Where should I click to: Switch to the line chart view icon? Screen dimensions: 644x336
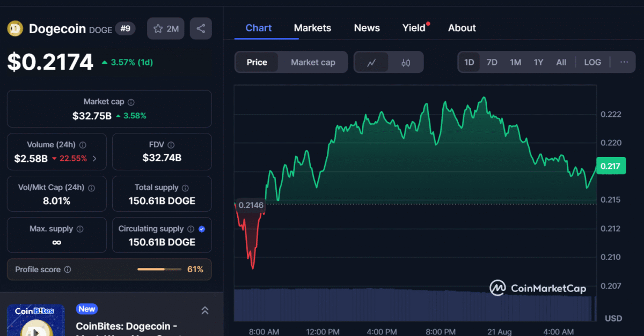(371, 62)
